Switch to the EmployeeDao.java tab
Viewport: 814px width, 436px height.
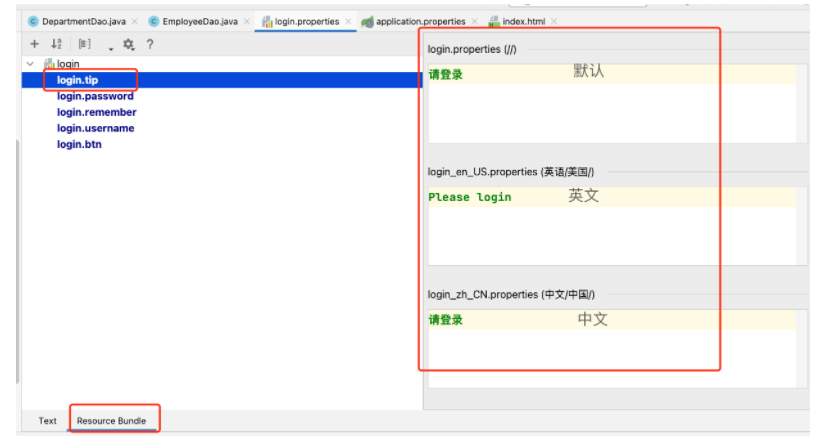coord(200,21)
